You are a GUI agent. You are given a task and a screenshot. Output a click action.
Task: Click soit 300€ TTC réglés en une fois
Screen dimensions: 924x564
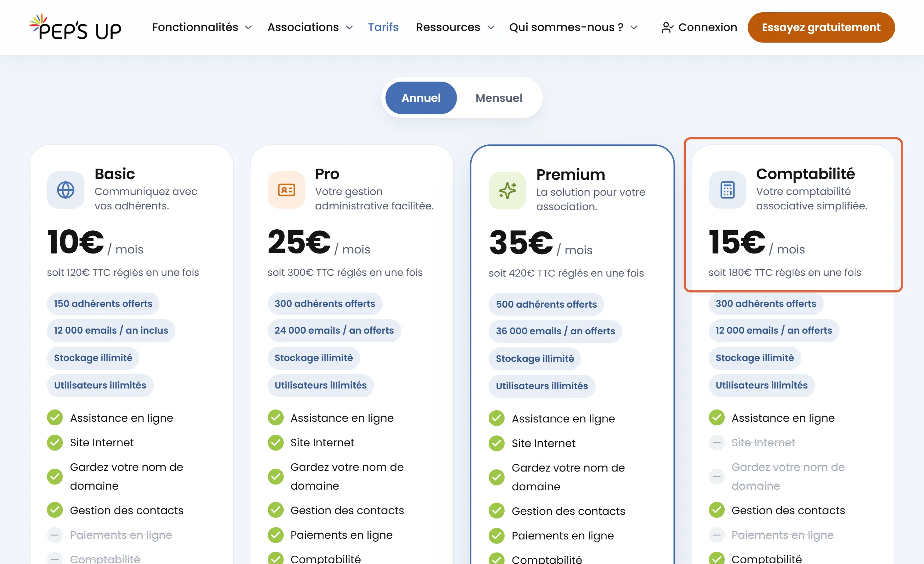tap(345, 272)
